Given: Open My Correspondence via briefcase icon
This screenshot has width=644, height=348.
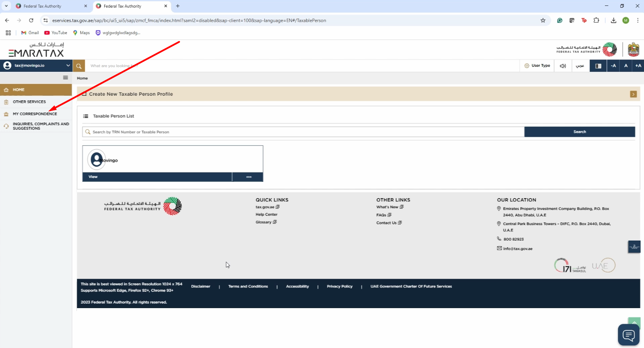Looking at the screenshot, I should click(x=6, y=114).
